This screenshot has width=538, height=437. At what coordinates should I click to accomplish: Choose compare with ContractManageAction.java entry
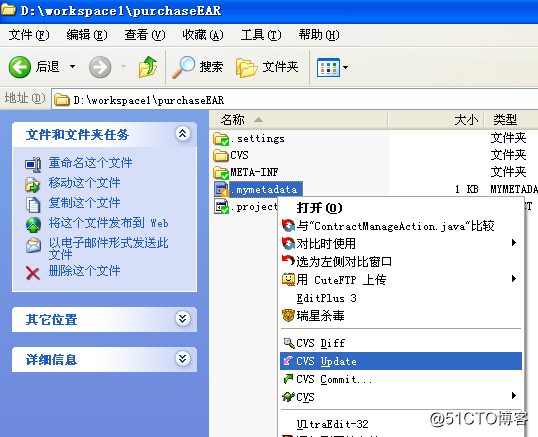(401, 226)
